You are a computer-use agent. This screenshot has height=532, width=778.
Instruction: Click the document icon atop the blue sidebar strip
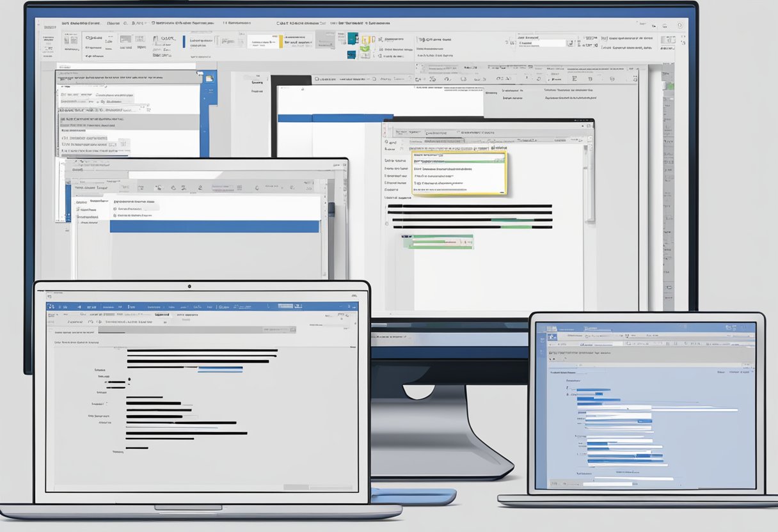[208, 77]
